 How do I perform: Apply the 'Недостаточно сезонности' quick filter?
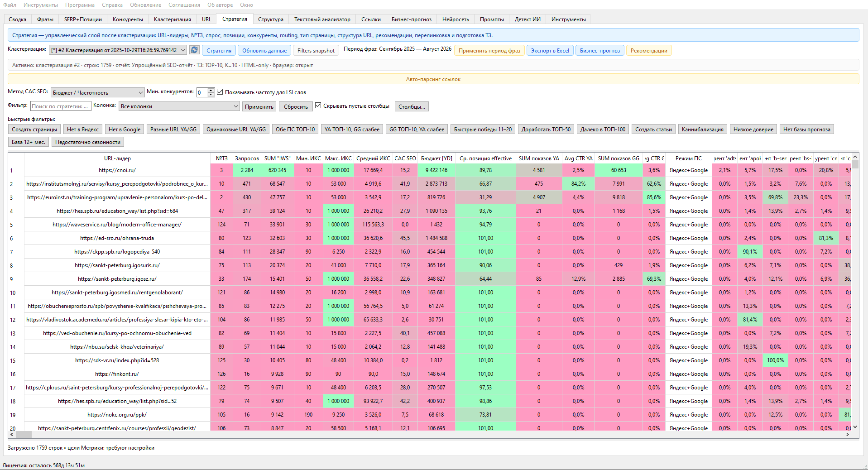tap(88, 142)
